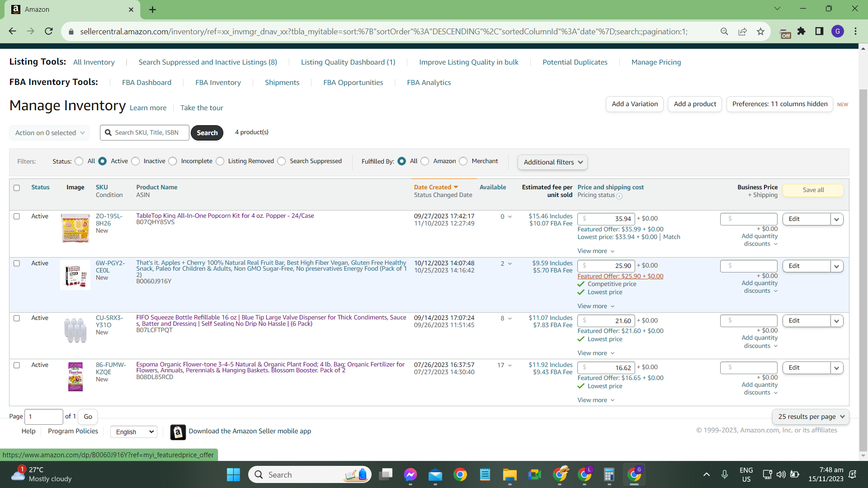Open File Explorer from the taskbar
The height and width of the screenshot is (488, 868).
pos(509,474)
